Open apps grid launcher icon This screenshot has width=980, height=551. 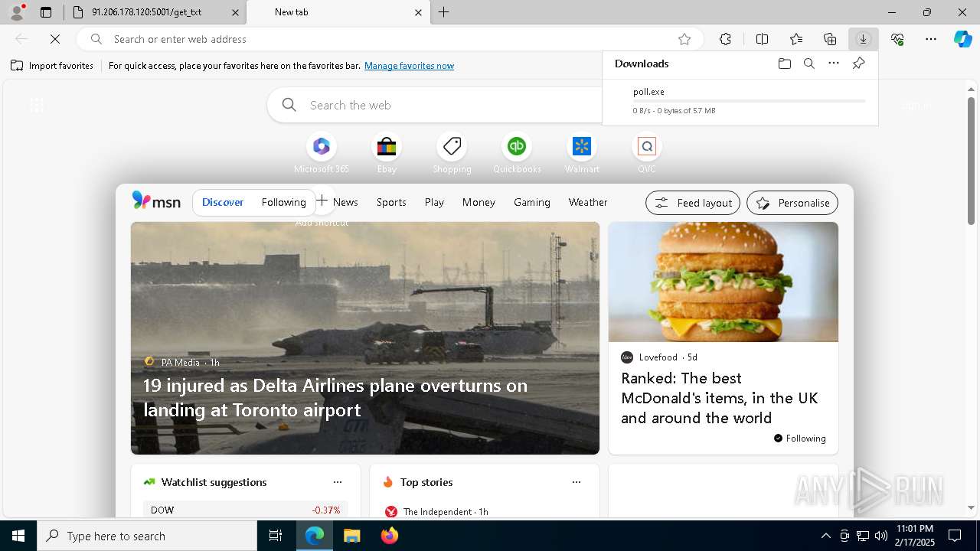[x=36, y=106]
